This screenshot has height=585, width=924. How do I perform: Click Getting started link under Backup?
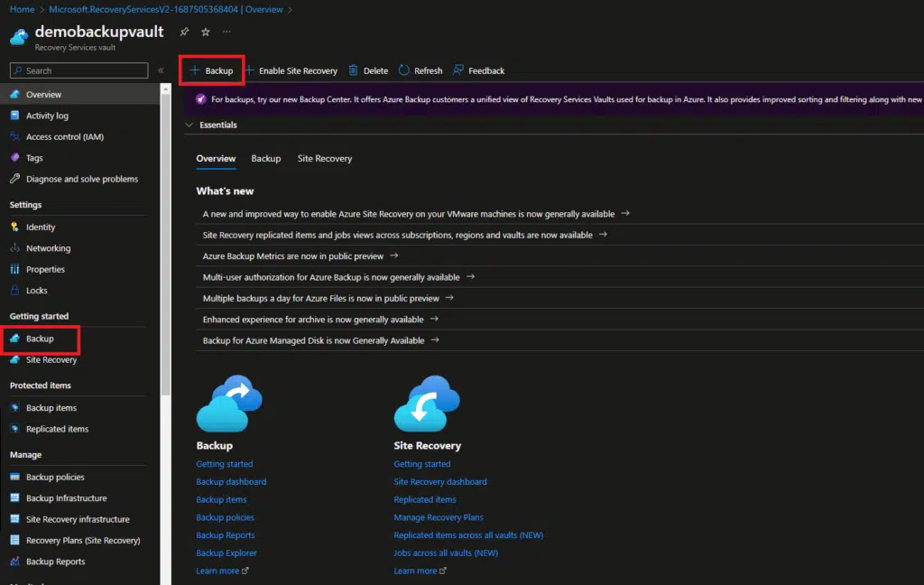tap(225, 464)
